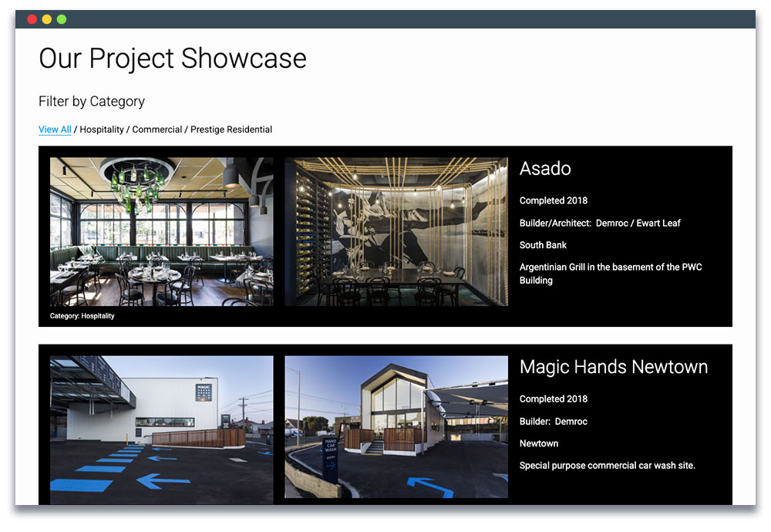
Task: Select the Asado project title
Action: (545, 169)
